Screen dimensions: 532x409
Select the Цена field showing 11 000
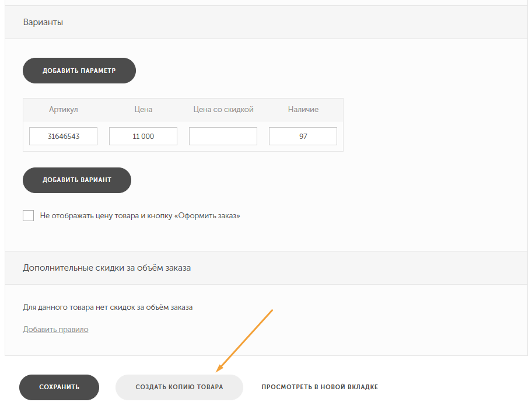pos(143,136)
